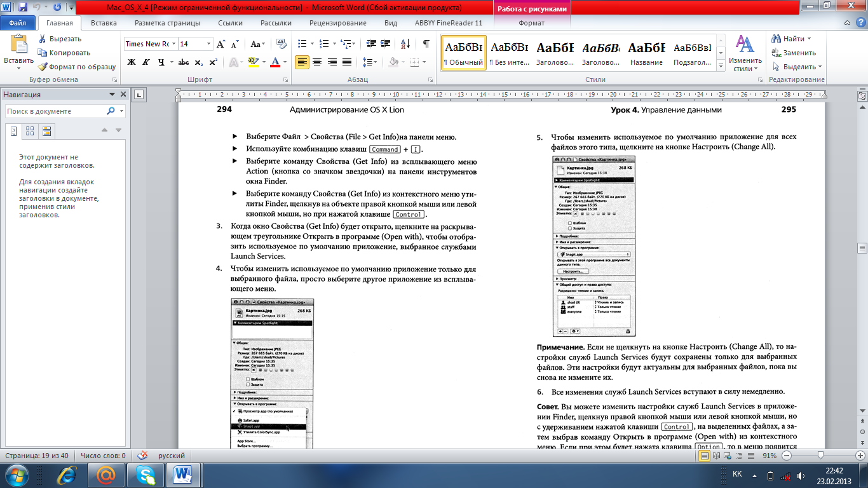Toggle Italic (К) formatting

coord(147,62)
